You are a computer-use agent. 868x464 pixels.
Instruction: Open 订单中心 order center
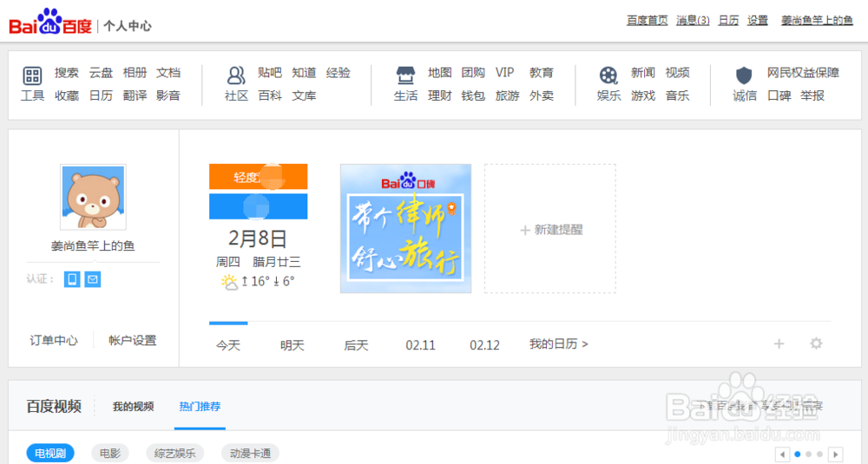pos(54,340)
